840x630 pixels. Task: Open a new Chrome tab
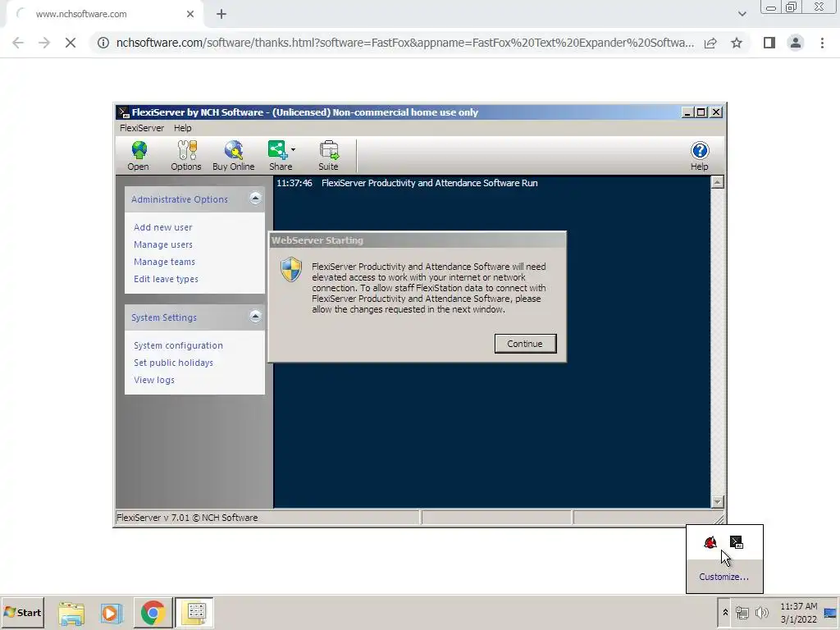(x=221, y=15)
